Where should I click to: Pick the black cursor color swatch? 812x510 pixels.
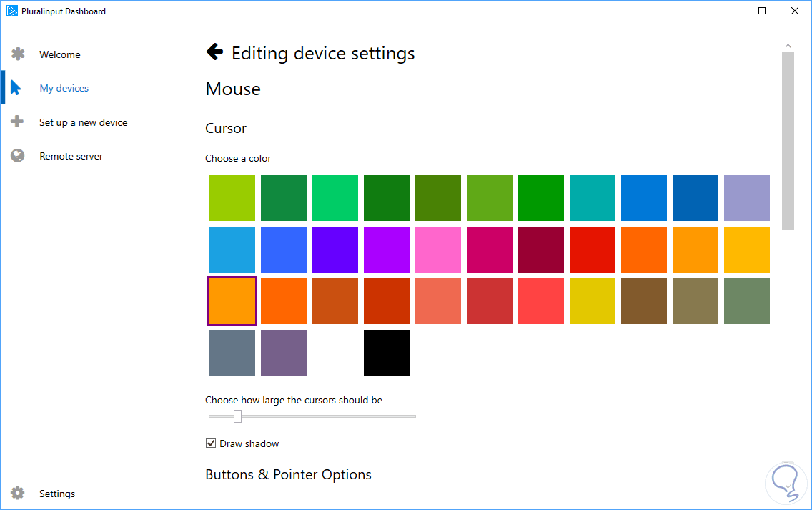tap(387, 353)
